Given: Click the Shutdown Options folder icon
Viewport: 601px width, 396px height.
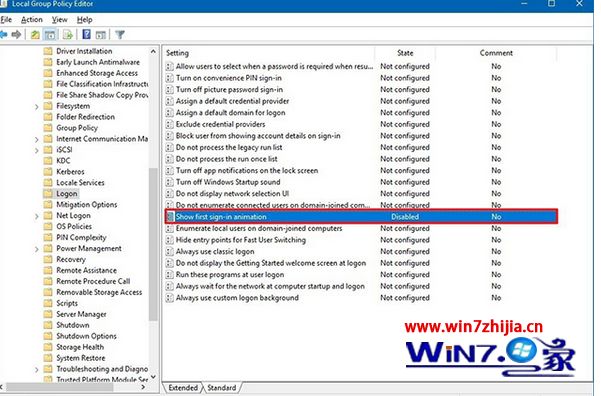Looking at the screenshot, I should click(x=48, y=336).
